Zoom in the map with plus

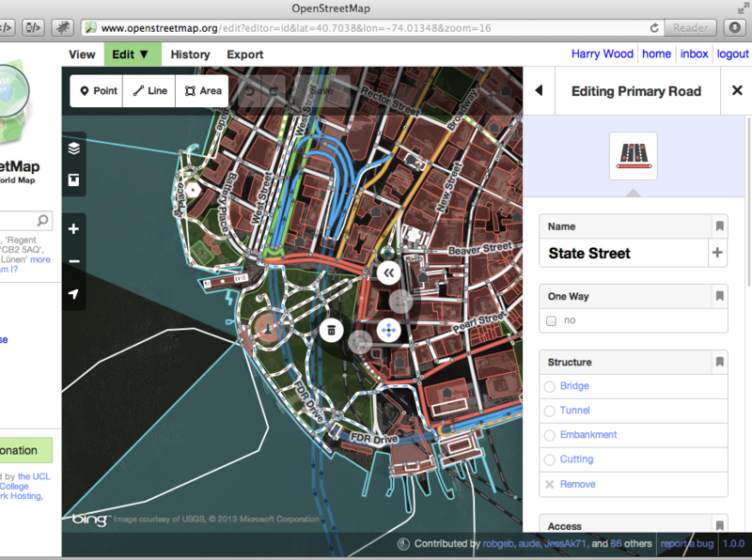(x=74, y=228)
